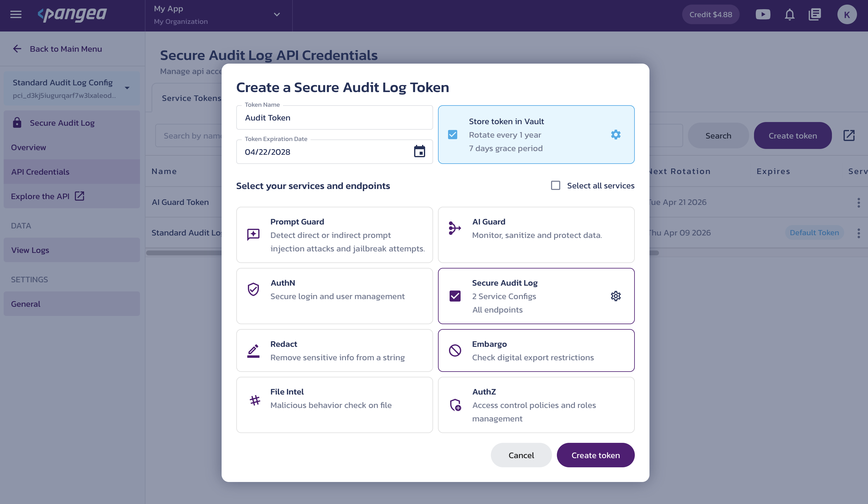Click the File Intel hash icon
The image size is (868, 504).
(x=255, y=400)
